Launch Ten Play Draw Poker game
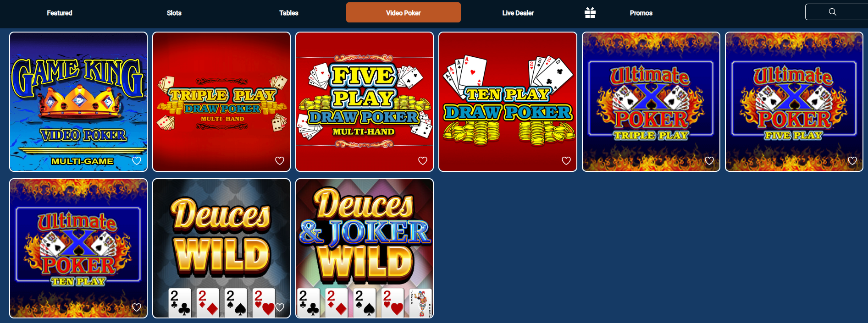The height and width of the screenshot is (323, 868). coord(508,102)
